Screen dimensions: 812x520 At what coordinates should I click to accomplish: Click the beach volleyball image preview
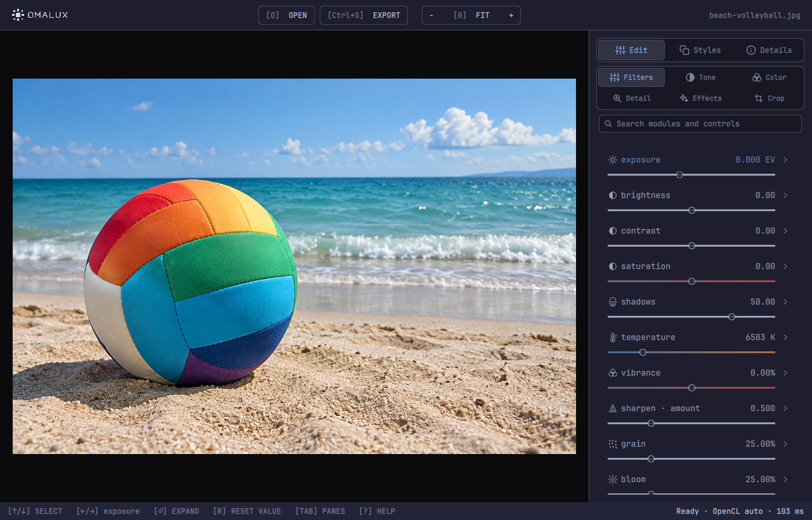click(294, 266)
